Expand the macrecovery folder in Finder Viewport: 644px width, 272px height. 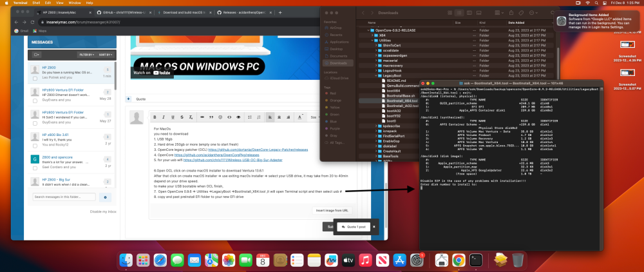pos(375,65)
